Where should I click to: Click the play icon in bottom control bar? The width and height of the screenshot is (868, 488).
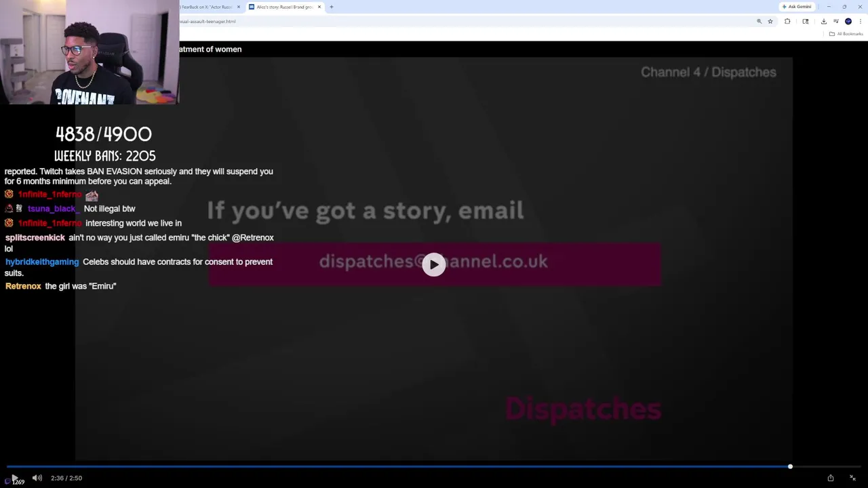(x=14, y=478)
